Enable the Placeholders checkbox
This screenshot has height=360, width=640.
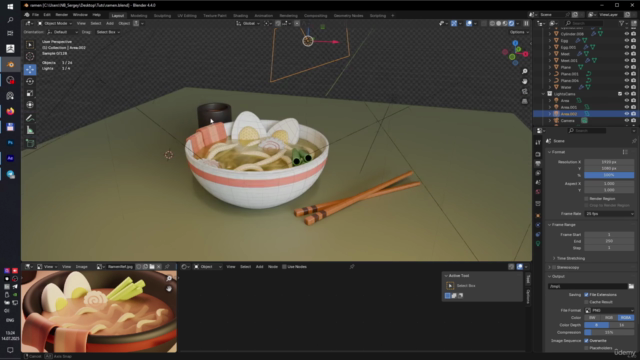[x=587, y=348]
